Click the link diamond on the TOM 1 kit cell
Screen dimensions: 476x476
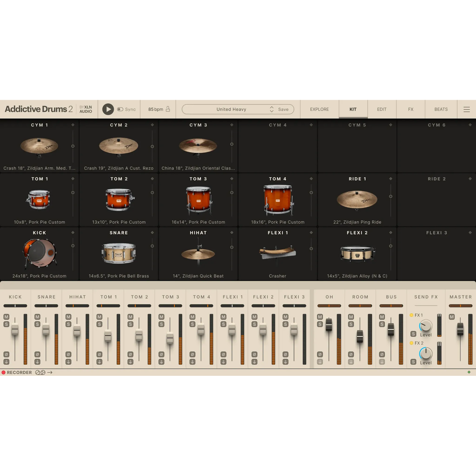click(x=72, y=179)
